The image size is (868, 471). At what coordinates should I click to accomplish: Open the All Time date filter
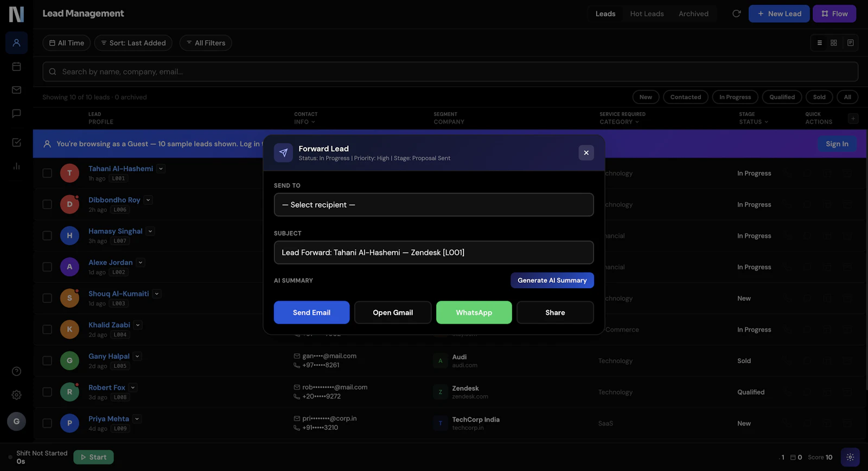click(x=66, y=43)
